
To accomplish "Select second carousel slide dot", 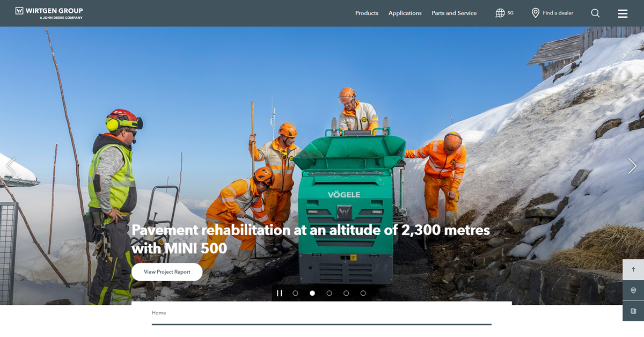I will coord(312,293).
